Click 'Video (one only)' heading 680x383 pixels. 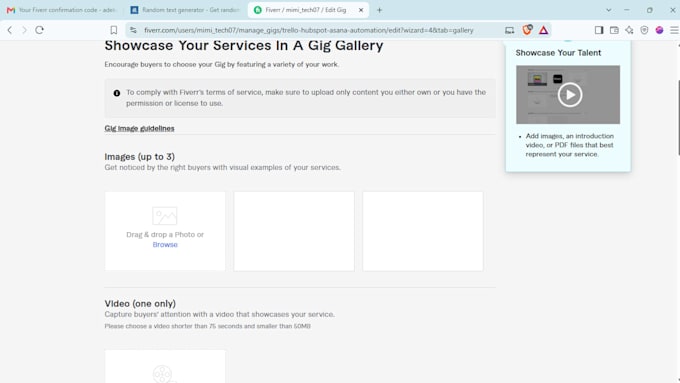pyautogui.click(x=140, y=303)
